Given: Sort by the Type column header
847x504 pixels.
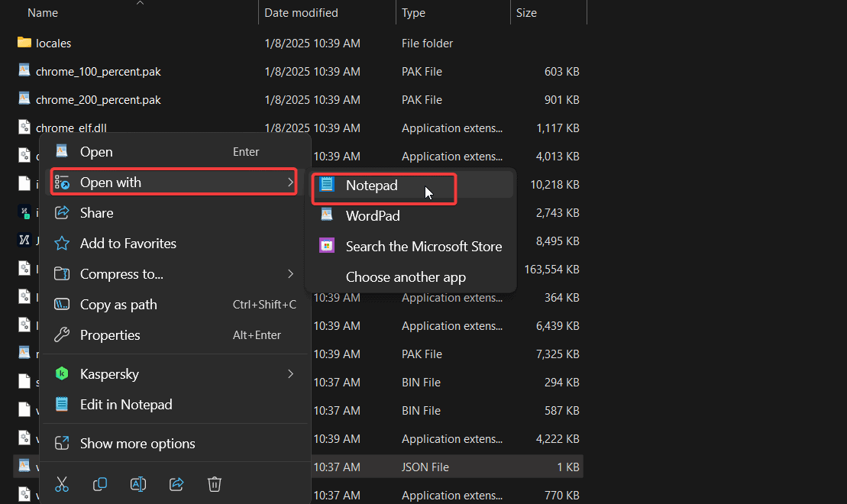Looking at the screenshot, I should [x=413, y=12].
